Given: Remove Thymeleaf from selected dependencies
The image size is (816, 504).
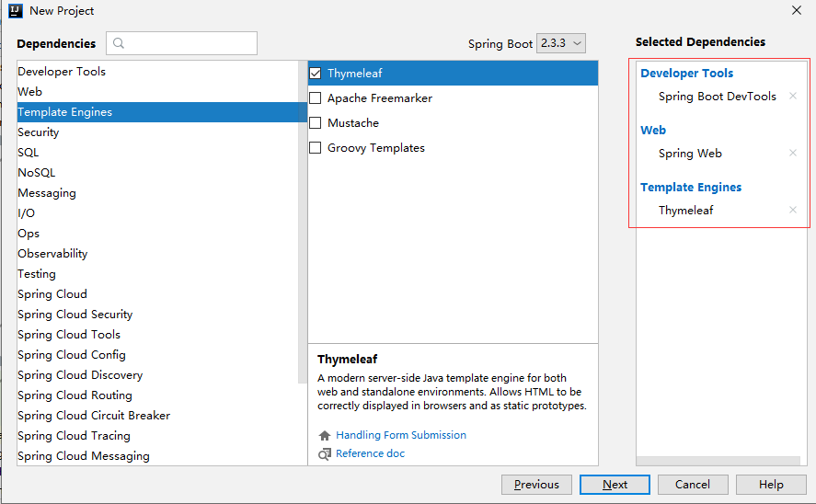Looking at the screenshot, I should pyautogui.click(x=793, y=210).
